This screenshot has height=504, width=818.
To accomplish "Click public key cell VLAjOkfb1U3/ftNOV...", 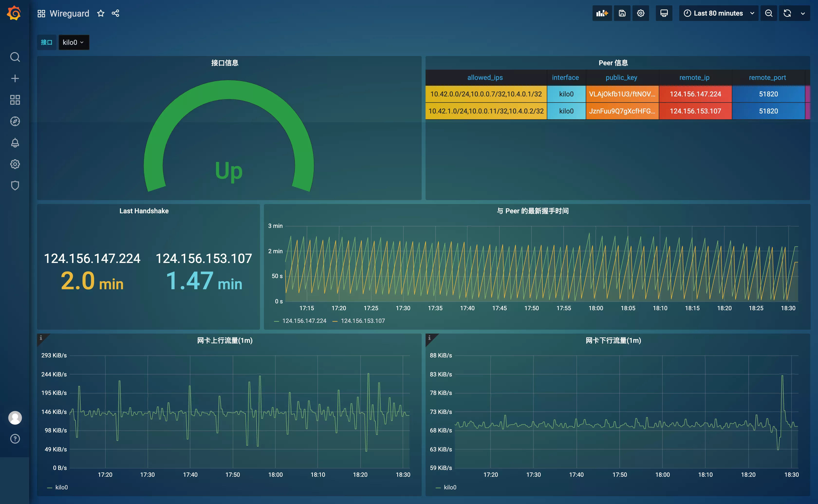I will [622, 94].
